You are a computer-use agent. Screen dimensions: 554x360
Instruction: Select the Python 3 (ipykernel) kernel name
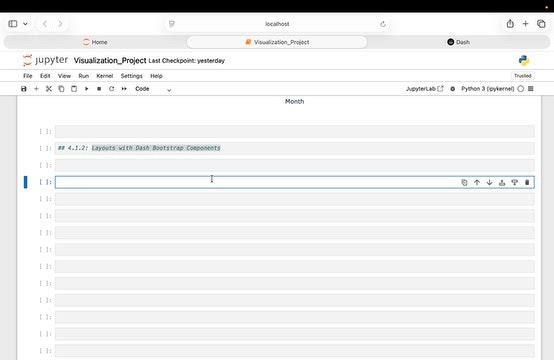[488, 89]
